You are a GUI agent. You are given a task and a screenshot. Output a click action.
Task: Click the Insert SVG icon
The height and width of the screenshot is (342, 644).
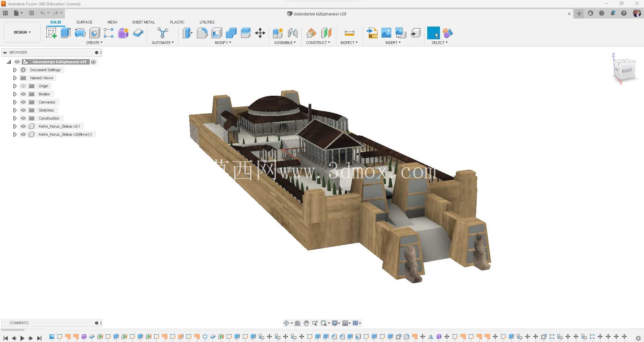click(x=372, y=33)
